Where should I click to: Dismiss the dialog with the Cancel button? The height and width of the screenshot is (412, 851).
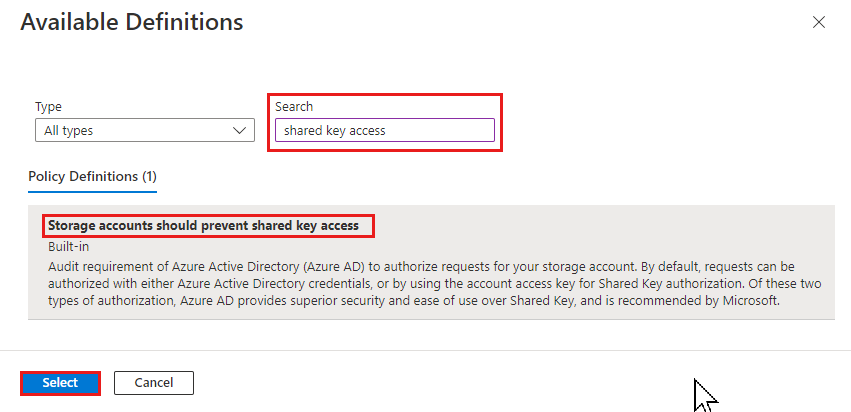[x=154, y=383]
